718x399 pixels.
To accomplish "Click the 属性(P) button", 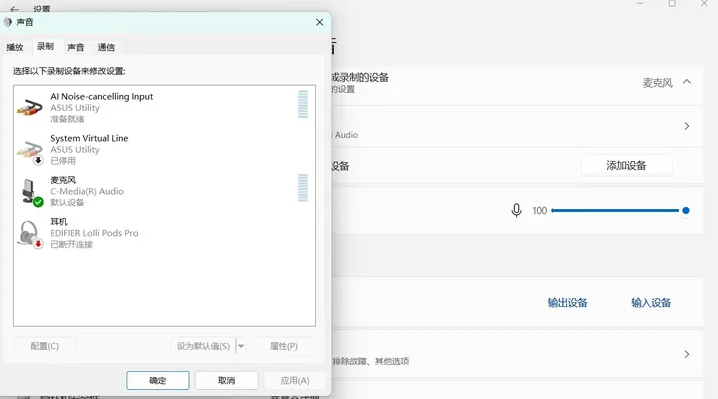I will coord(284,346).
